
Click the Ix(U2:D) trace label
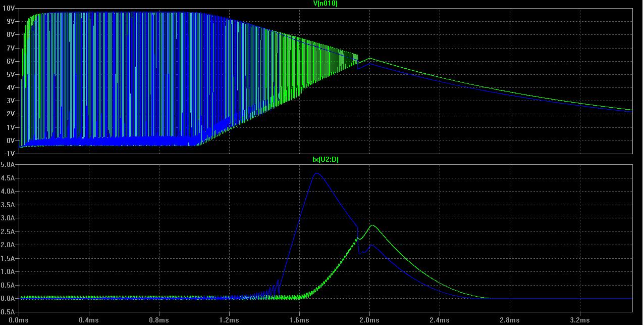[x=325, y=160]
